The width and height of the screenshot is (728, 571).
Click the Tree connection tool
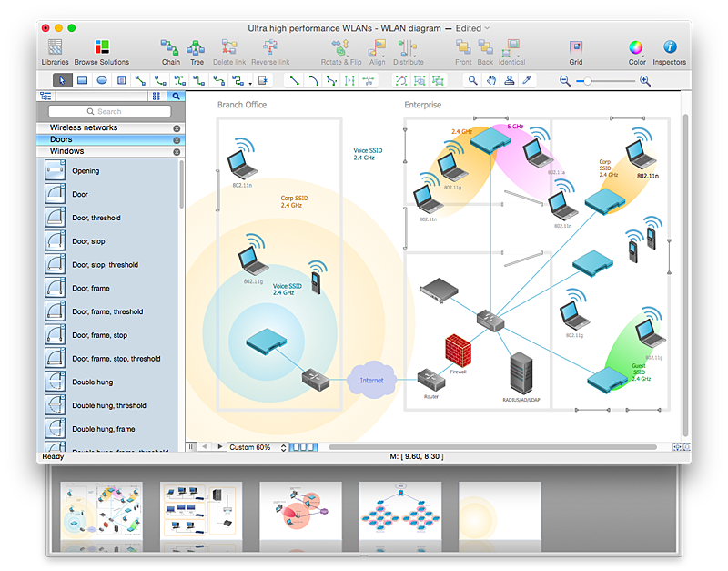tap(197, 52)
